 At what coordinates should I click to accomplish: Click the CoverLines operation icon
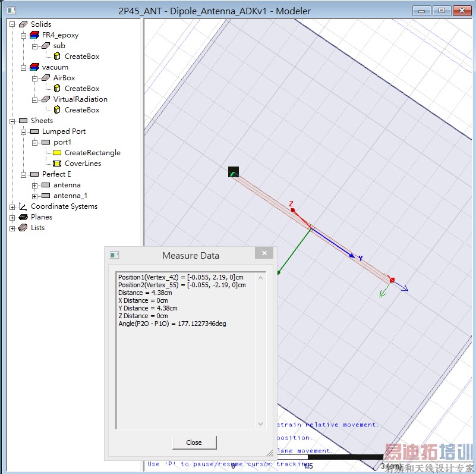[57, 164]
